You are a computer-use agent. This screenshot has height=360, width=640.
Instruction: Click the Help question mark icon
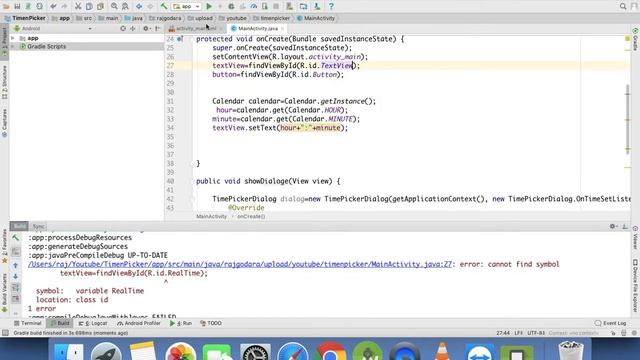point(331,6)
